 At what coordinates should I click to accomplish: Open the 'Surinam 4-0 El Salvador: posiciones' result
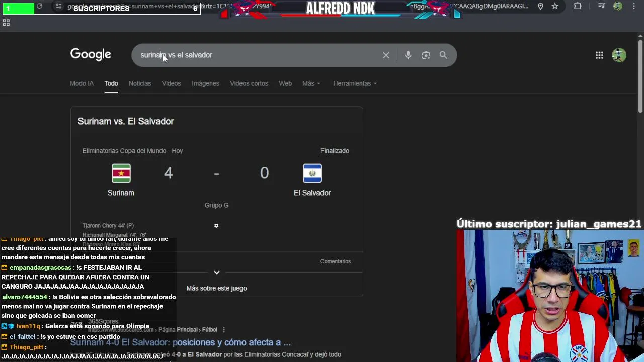(x=181, y=342)
